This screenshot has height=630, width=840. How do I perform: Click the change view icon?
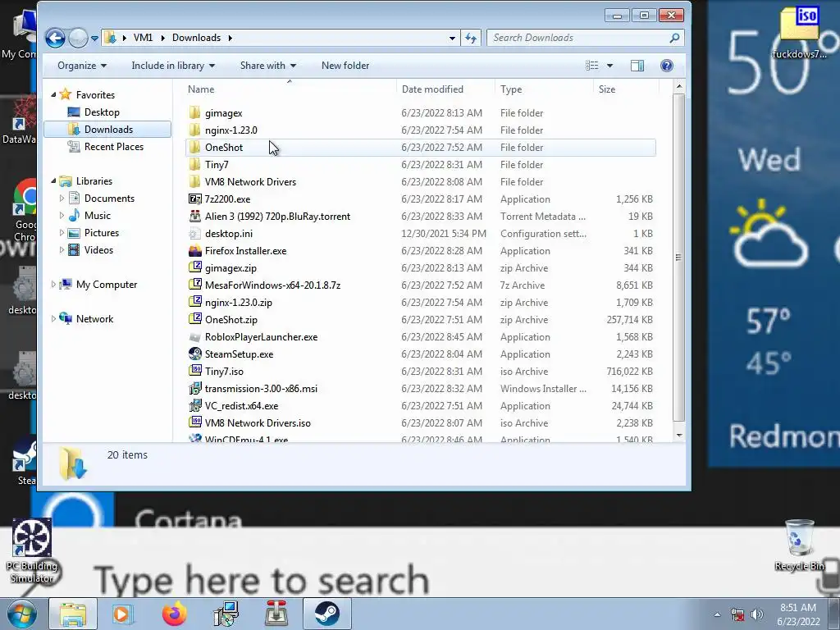(x=592, y=66)
